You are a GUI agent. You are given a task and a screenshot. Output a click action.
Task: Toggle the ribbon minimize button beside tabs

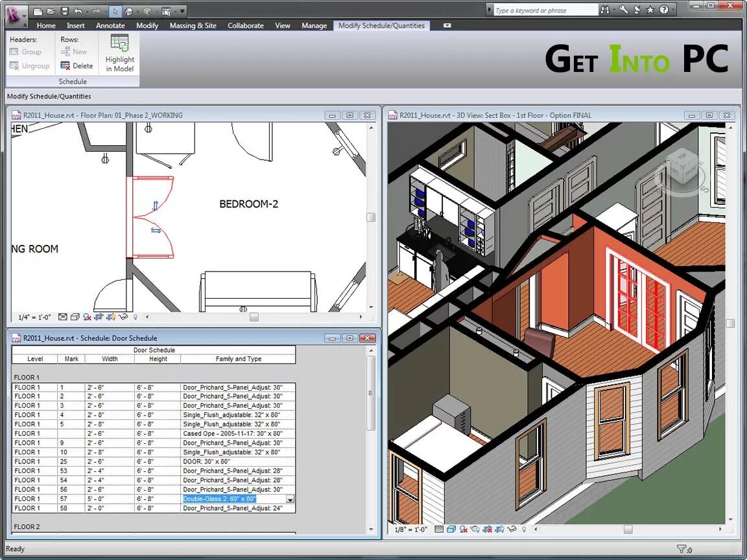pyautogui.click(x=447, y=26)
